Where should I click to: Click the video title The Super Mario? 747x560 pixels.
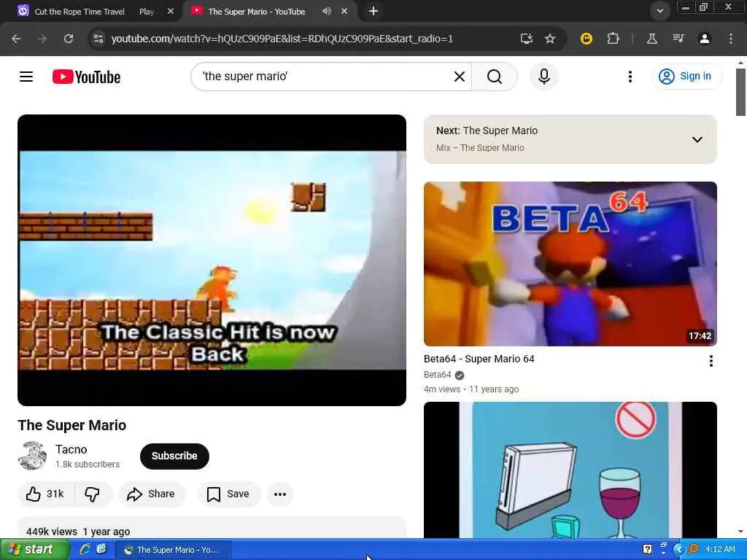tap(72, 425)
